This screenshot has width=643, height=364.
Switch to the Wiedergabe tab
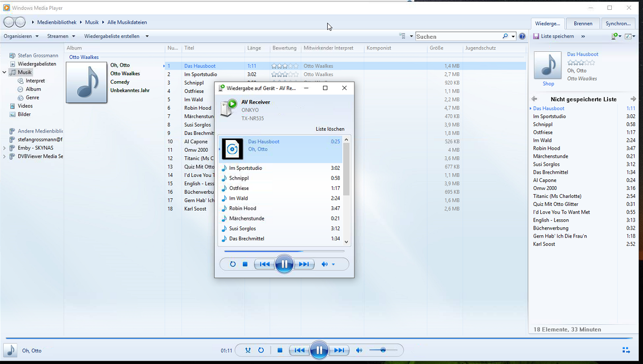pyautogui.click(x=548, y=23)
